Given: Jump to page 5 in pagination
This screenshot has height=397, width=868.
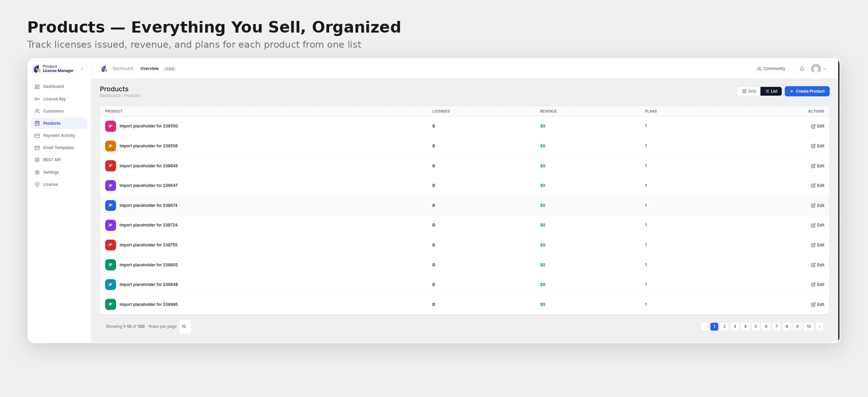Looking at the screenshot, I should coord(756,326).
